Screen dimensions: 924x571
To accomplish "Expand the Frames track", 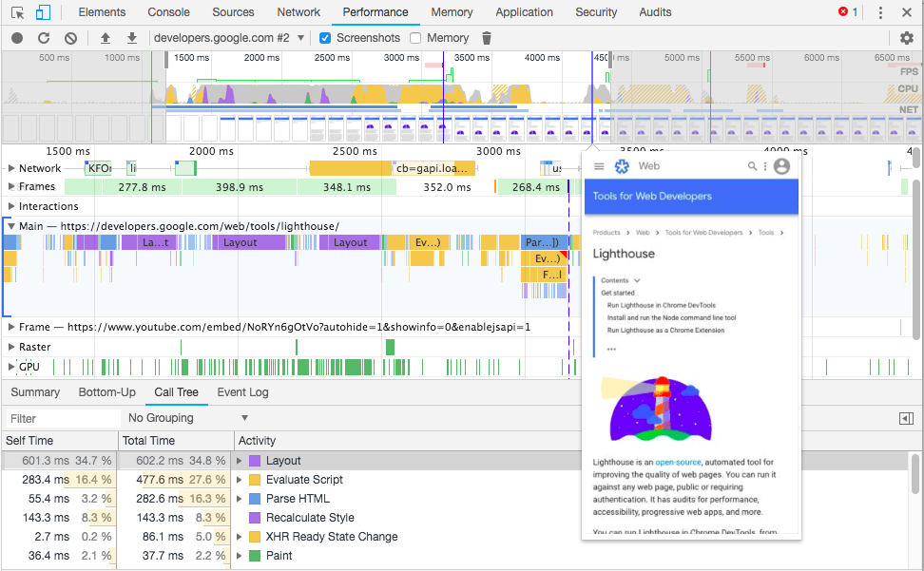I will coord(11,186).
